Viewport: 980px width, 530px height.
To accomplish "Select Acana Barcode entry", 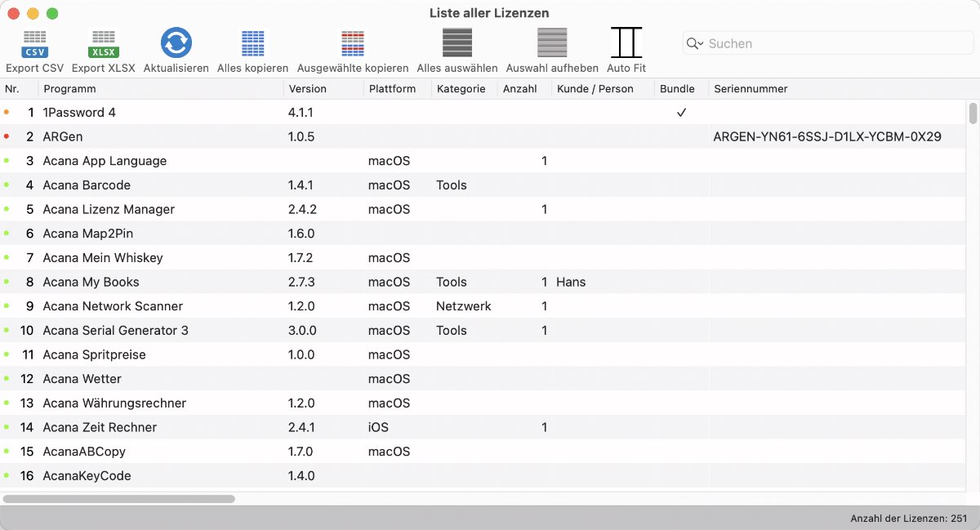I will [x=483, y=185].
